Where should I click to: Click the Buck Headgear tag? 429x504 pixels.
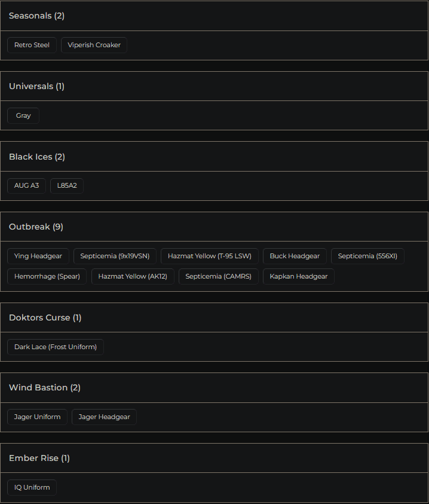295,256
